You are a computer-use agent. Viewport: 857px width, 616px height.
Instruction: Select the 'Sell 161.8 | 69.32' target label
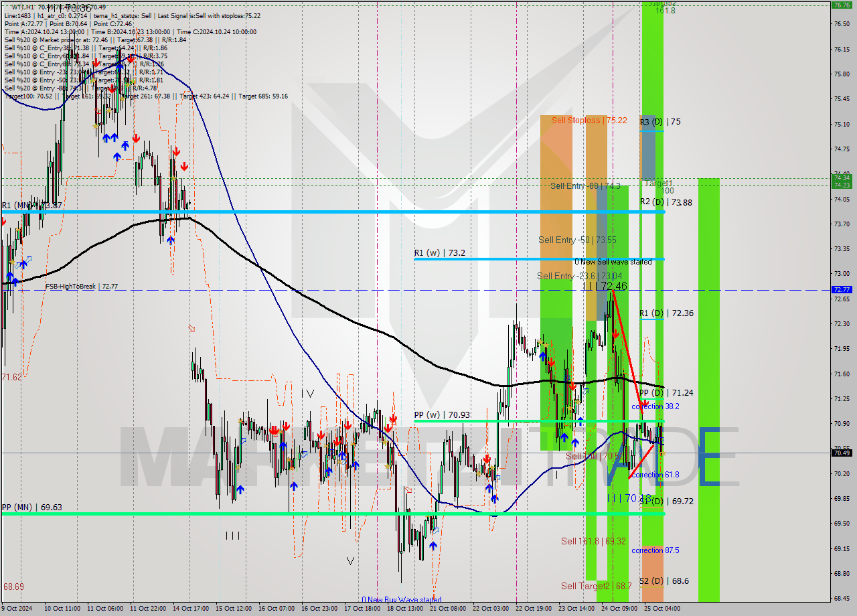coord(593,541)
